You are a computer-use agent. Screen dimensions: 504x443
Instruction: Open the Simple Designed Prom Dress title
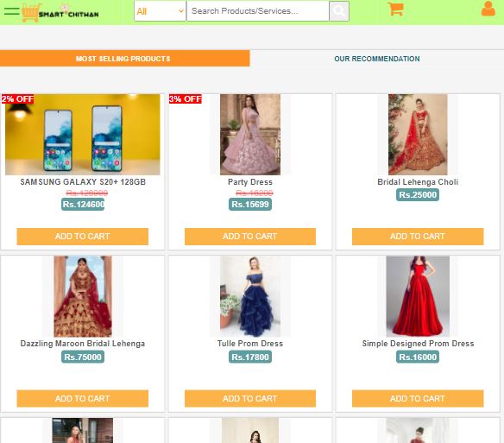(418, 344)
